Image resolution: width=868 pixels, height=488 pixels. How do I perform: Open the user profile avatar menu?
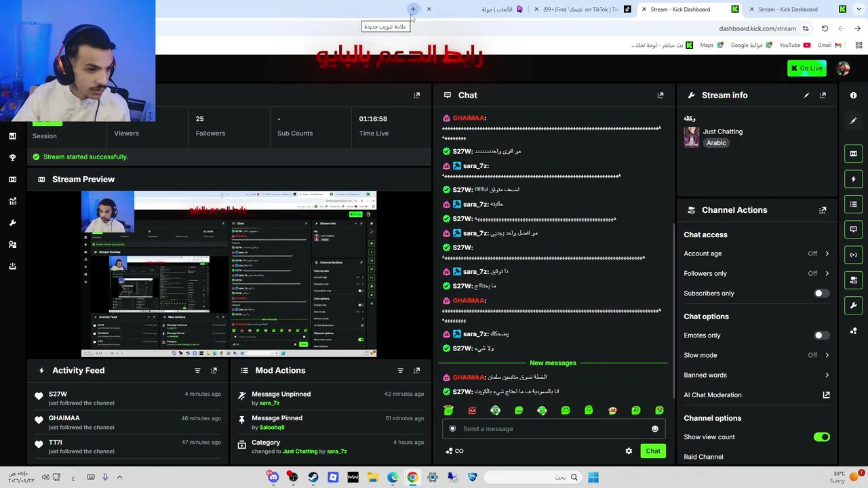coord(843,68)
